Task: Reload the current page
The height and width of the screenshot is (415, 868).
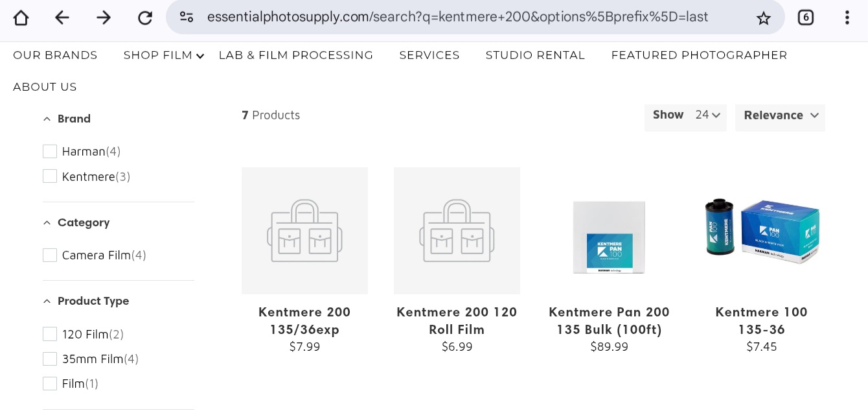Action: point(145,18)
